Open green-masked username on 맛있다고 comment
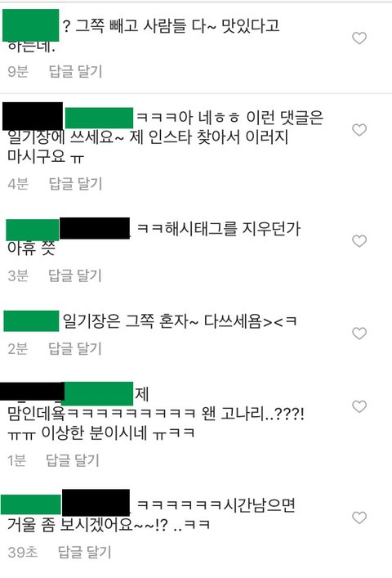This screenshot has height=578, width=392. coord(31,25)
